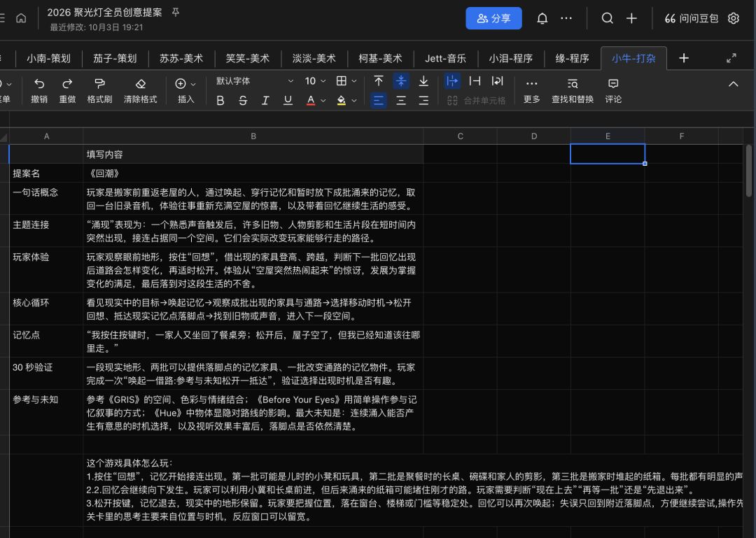Pin the document with the pushpin icon
The width and height of the screenshot is (756, 538).
176,13
